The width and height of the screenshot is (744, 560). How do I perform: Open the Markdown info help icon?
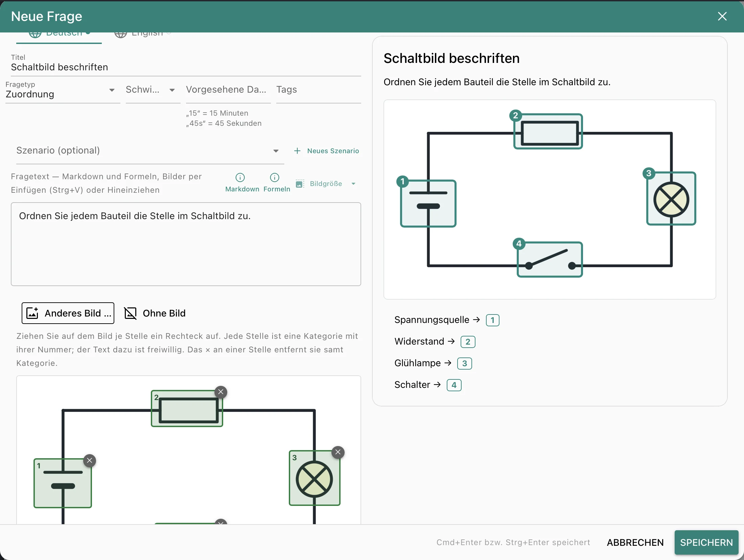coord(240,178)
